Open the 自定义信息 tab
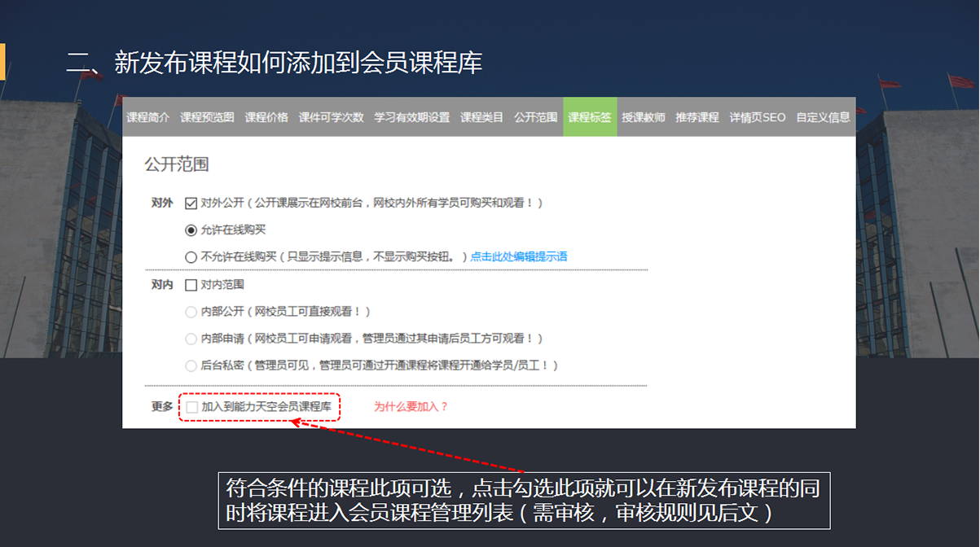The image size is (980, 547). [x=823, y=117]
